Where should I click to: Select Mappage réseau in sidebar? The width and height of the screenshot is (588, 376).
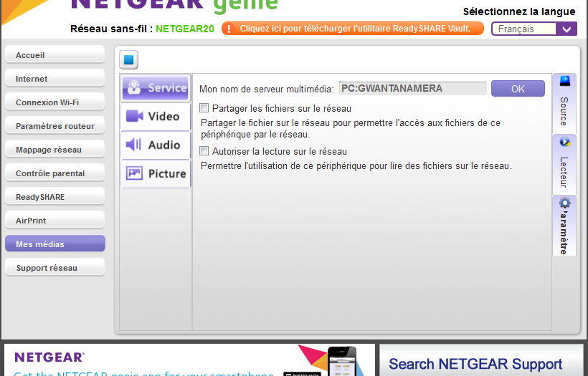(54, 150)
